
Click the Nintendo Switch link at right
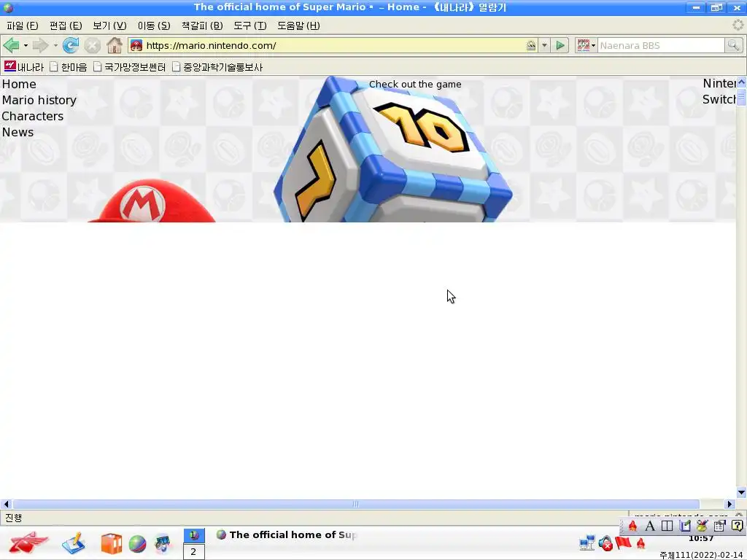(719, 91)
